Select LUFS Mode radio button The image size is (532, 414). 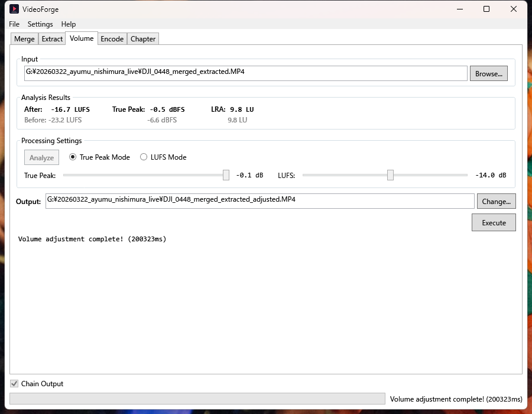(x=144, y=157)
